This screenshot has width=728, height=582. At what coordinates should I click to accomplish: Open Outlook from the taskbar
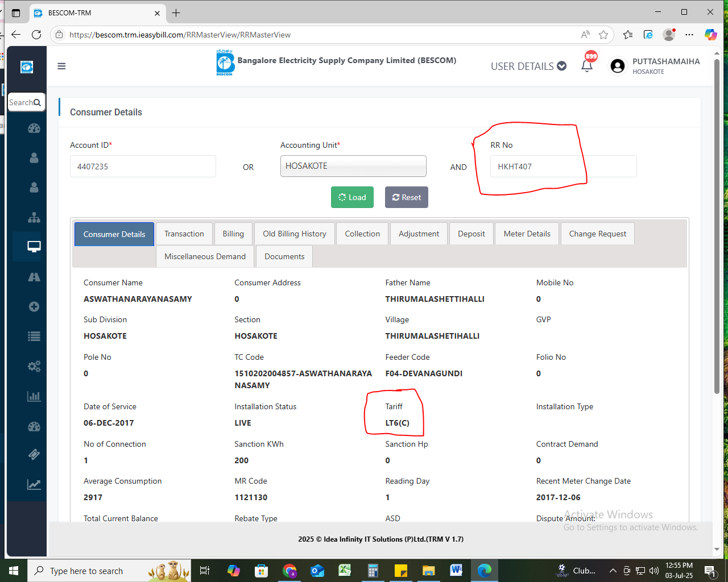pos(317,571)
